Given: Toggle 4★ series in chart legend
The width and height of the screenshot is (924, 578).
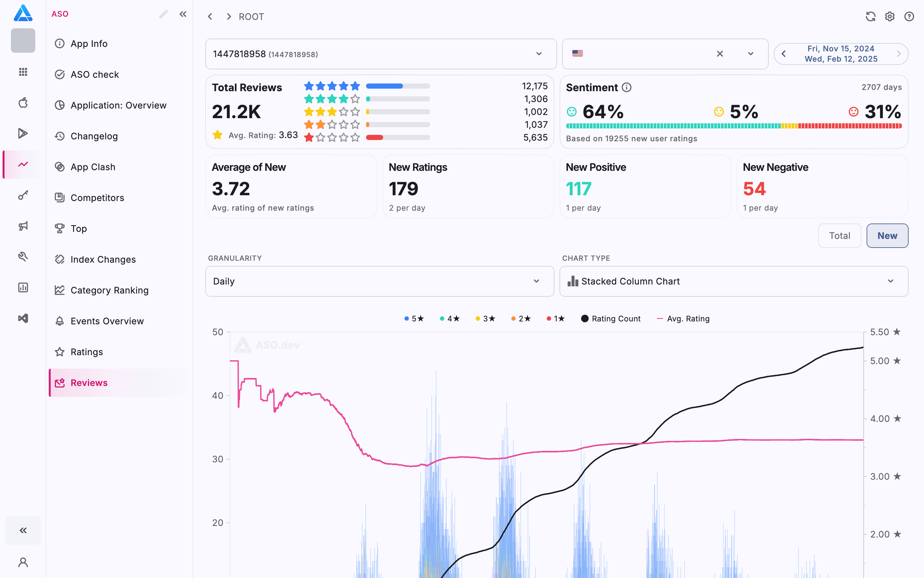Looking at the screenshot, I should (x=450, y=319).
